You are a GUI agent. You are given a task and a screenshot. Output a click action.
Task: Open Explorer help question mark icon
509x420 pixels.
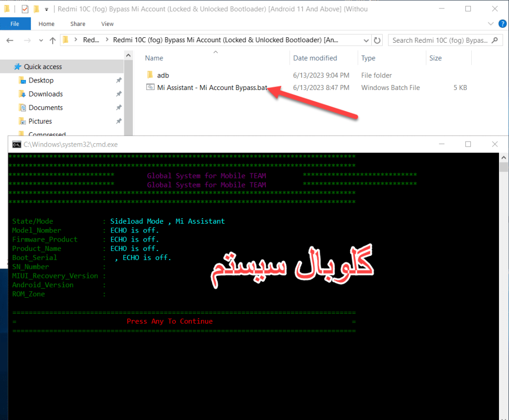coord(502,24)
